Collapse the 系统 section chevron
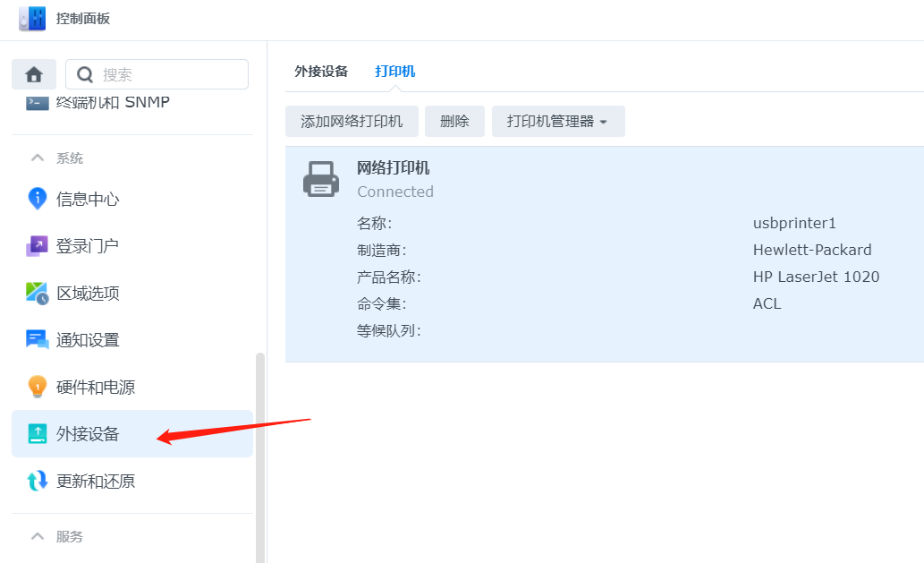 [x=38, y=158]
